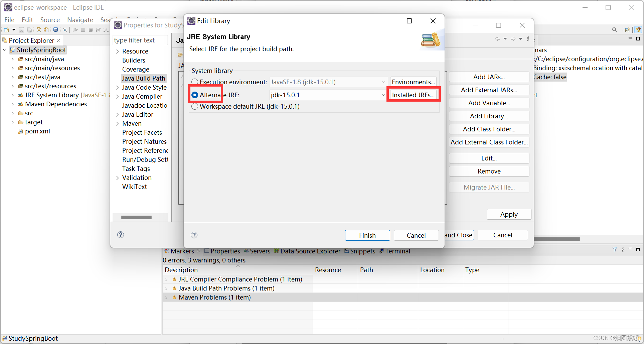Image resolution: width=644 pixels, height=344 pixels.
Task: Click the Environments... button
Action: click(414, 82)
